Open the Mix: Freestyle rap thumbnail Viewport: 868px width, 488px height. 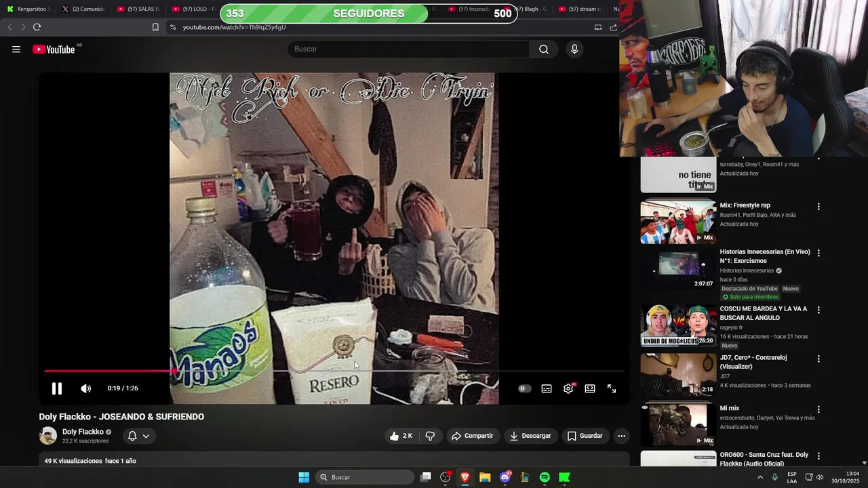678,221
